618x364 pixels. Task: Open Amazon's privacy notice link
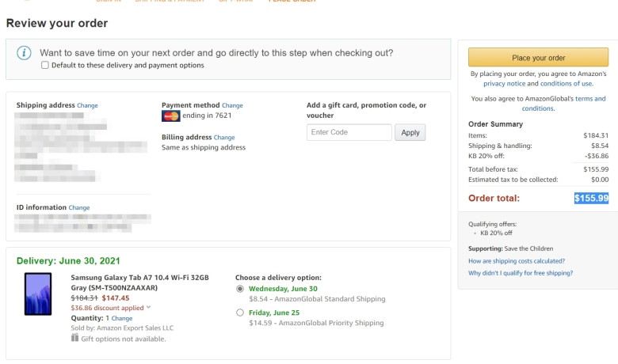[x=505, y=83]
